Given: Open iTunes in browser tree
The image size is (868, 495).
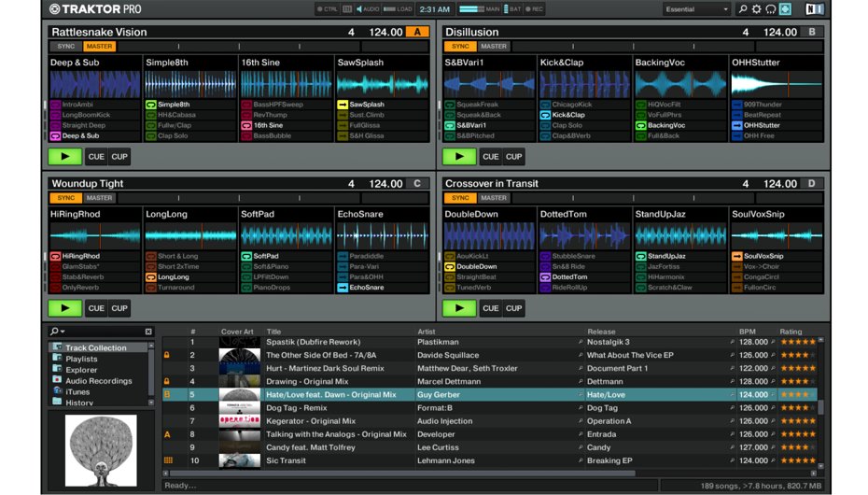Looking at the screenshot, I should tap(77, 391).
